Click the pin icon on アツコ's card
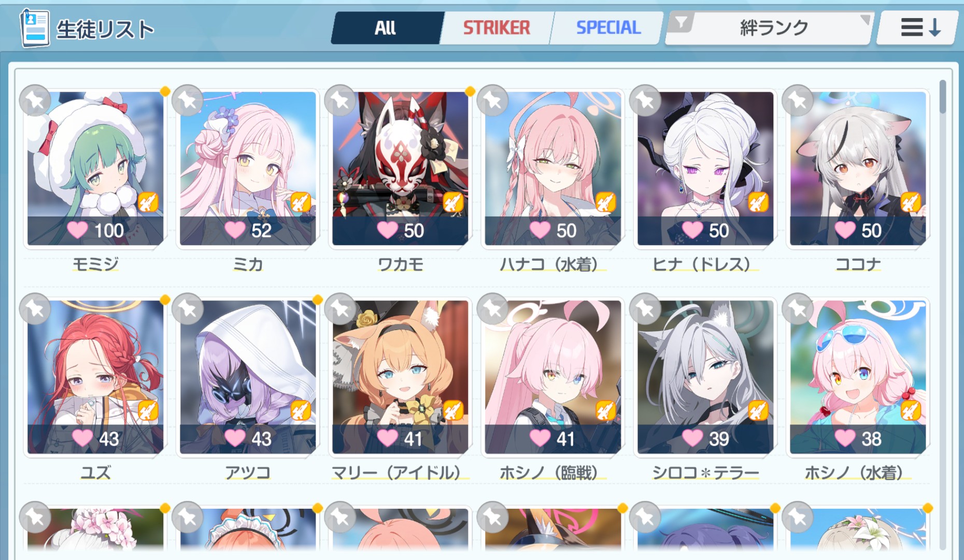This screenshot has height=560, width=964. 188,309
